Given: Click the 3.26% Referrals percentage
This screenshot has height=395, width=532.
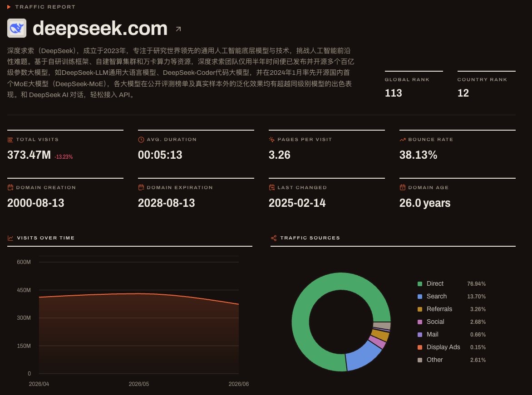Looking at the screenshot, I should (478, 309).
